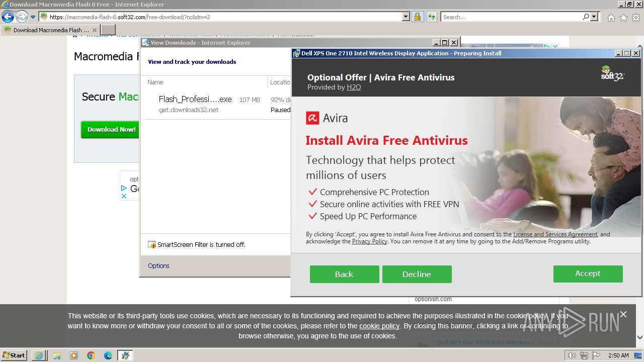Viewport: 644px width, 362px height.
Task: Open the Windows Start button
Action: tap(14, 355)
